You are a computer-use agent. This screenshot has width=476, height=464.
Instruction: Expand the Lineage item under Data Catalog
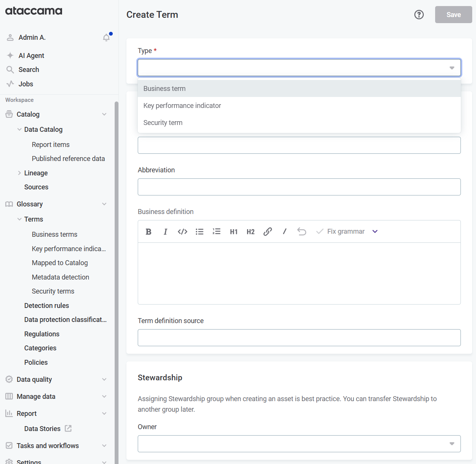tap(20, 173)
